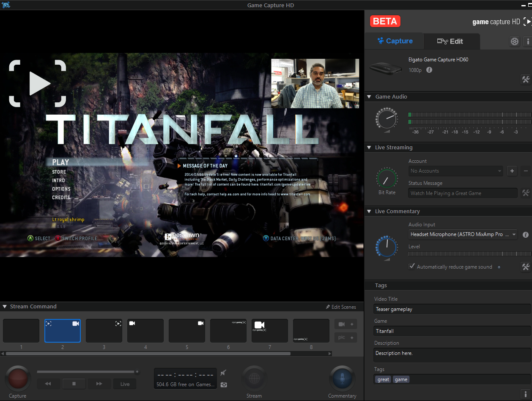Viewport: 532px width, 401px height.
Task: Select scene 3 thumbnail
Action: pyautogui.click(x=104, y=331)
